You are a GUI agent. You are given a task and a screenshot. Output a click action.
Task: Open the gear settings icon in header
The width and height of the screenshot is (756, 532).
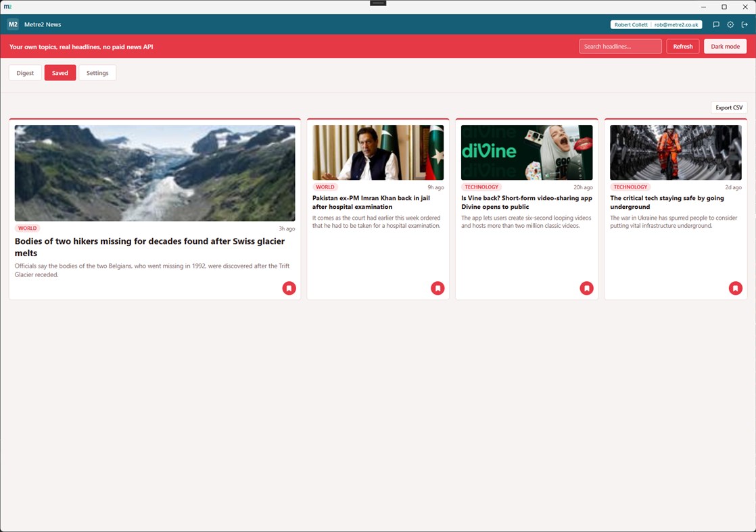coord(730,24)
